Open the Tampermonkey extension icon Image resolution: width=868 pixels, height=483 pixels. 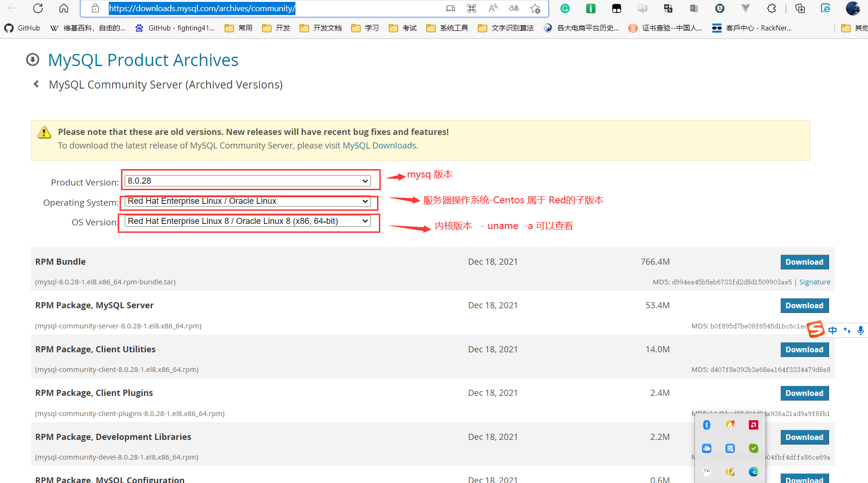617,8
